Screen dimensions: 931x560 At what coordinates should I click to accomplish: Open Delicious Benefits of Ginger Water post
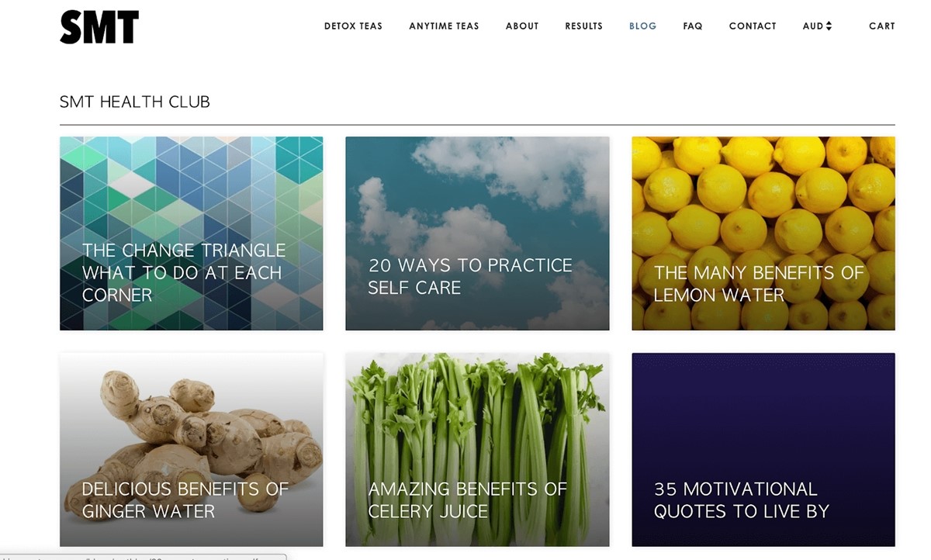point(191,450)
